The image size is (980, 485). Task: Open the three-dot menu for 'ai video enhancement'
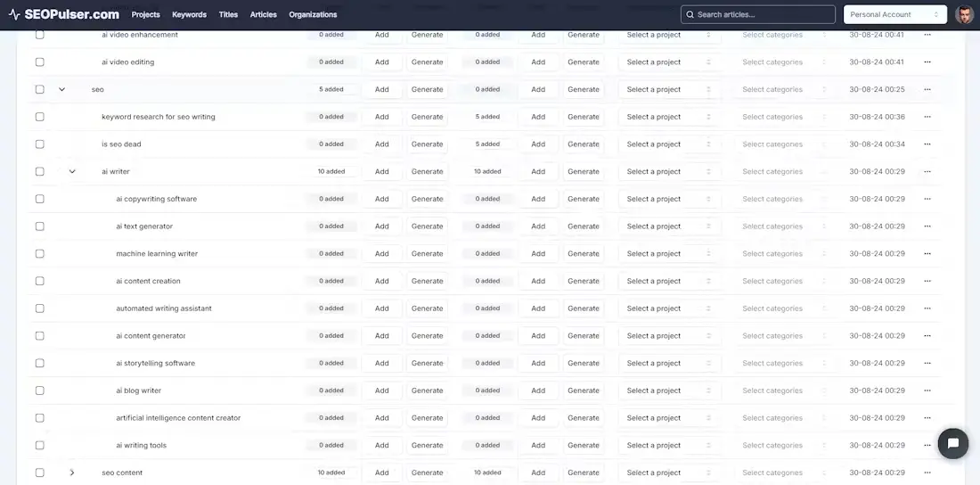point(927,35)
